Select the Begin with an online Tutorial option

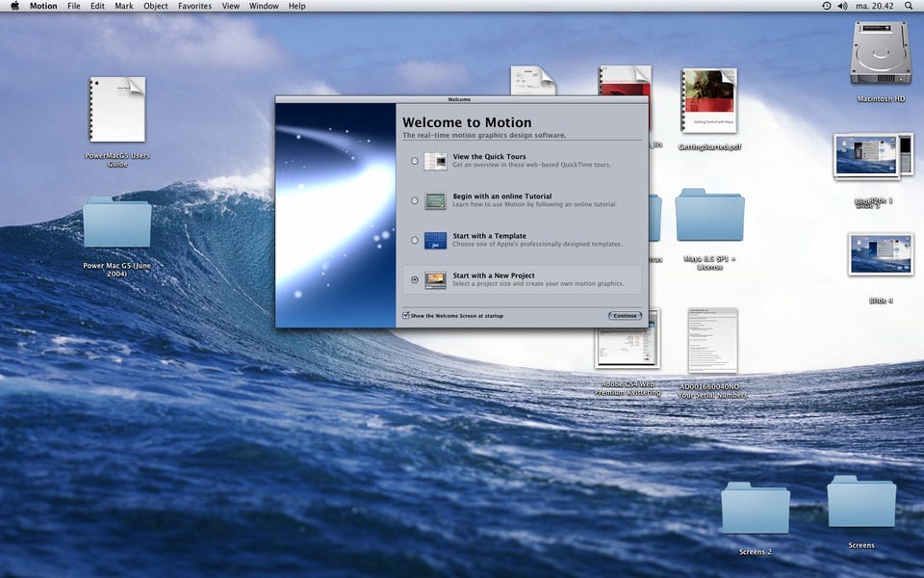415,200
